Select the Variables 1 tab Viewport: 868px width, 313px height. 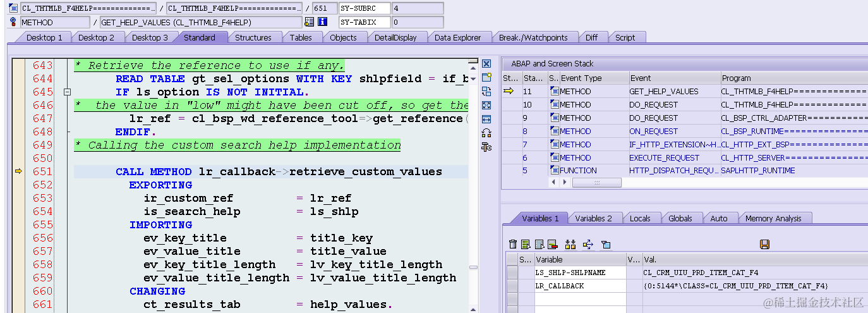pyautogui.click(x=540, y=218)
